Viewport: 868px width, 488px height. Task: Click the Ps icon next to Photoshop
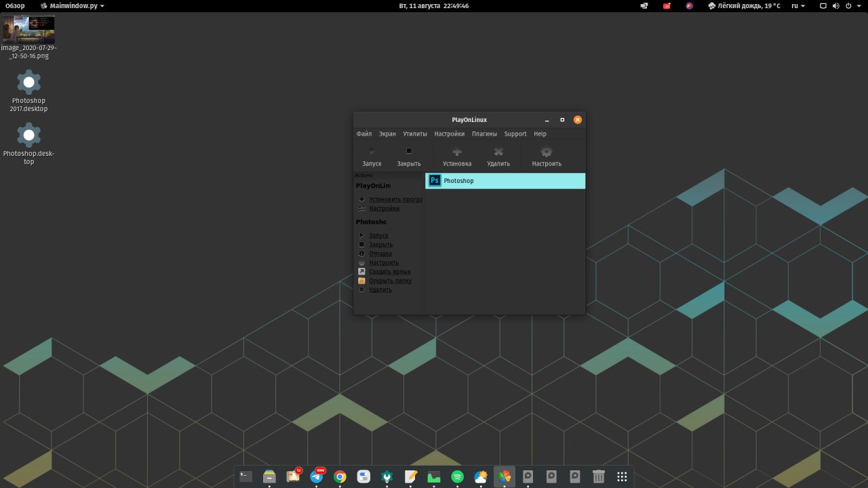click(435, 181)
